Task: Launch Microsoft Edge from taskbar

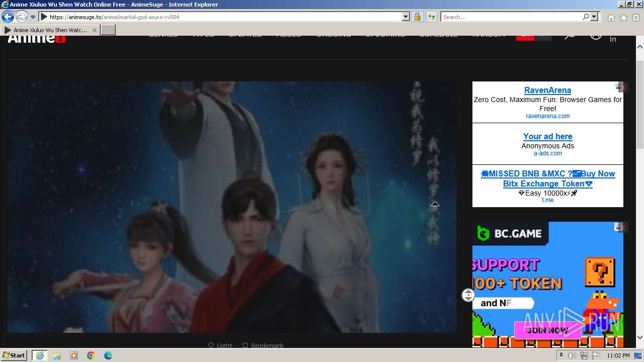Action: [x=108, y=355]
